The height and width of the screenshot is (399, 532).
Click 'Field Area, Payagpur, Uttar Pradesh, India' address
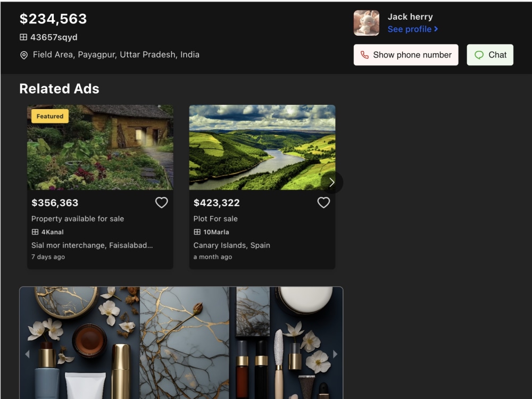[116, 55]
